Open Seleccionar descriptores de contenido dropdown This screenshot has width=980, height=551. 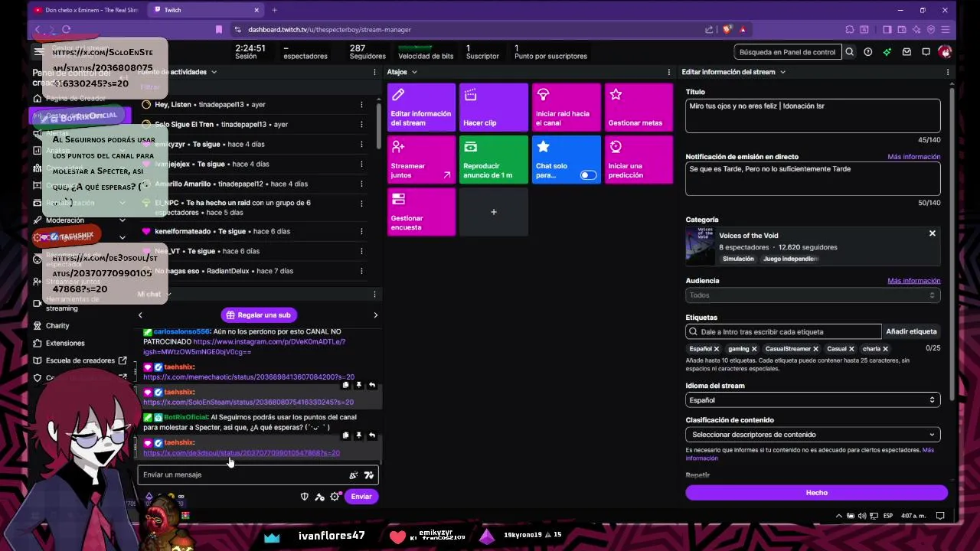click(812, 435)
